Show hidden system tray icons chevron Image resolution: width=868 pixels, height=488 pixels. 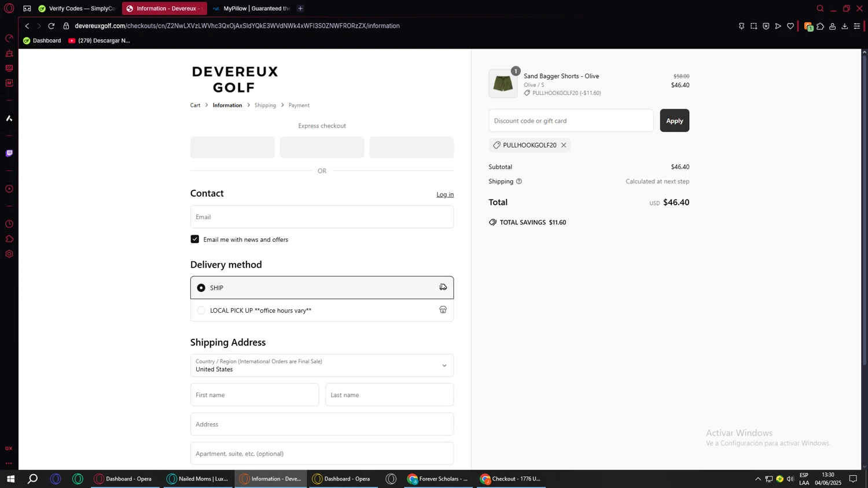(758, 479)
